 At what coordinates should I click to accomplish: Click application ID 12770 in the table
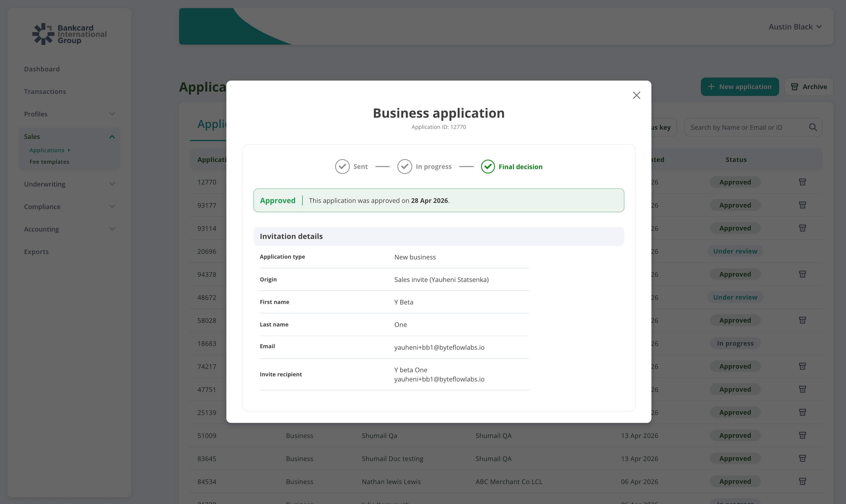[207, 182]
